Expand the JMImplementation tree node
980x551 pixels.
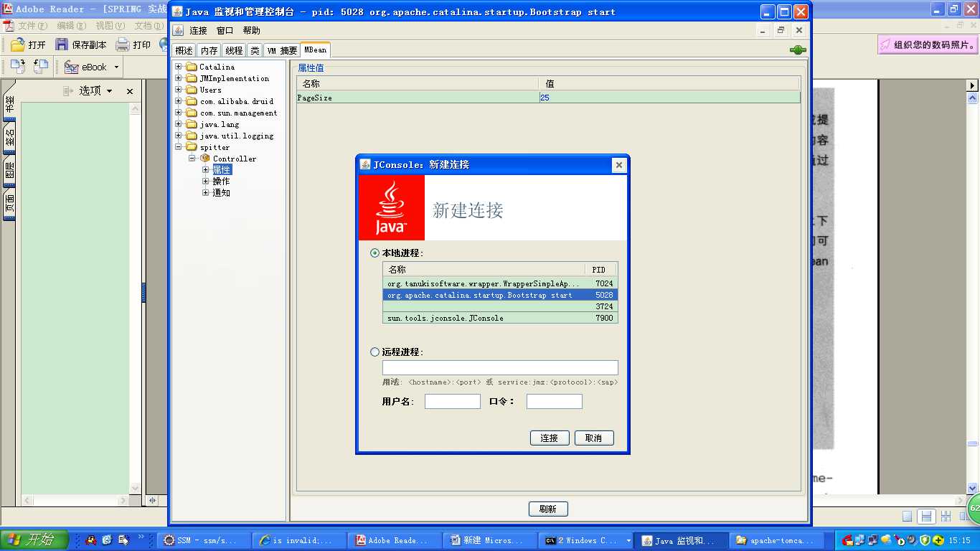point(179,78)
